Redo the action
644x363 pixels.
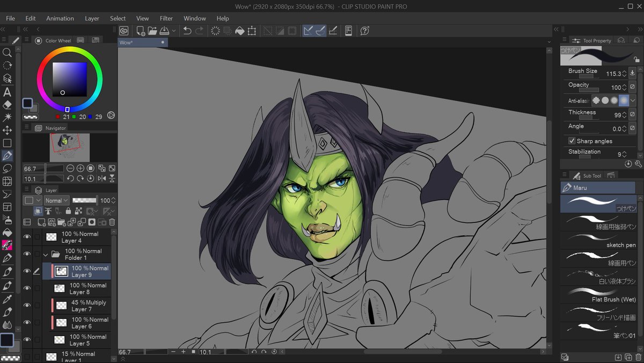pos(200,31)
